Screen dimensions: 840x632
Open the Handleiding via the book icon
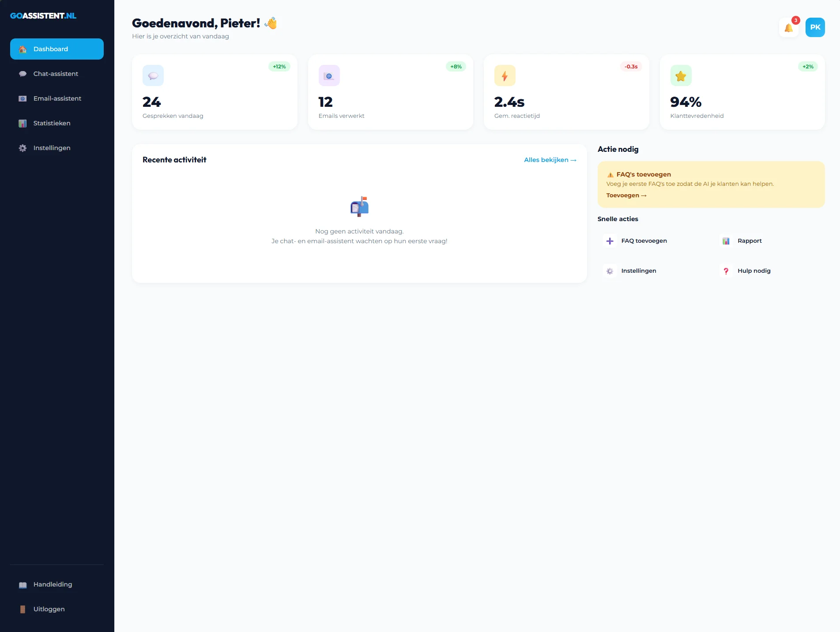point(22,584)
